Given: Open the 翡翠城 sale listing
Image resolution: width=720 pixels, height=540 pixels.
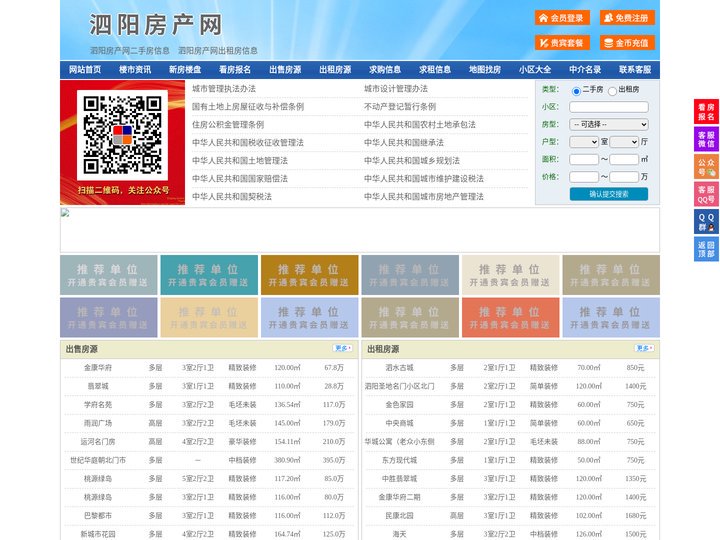Looking at the screenshot, I should 98,386.
